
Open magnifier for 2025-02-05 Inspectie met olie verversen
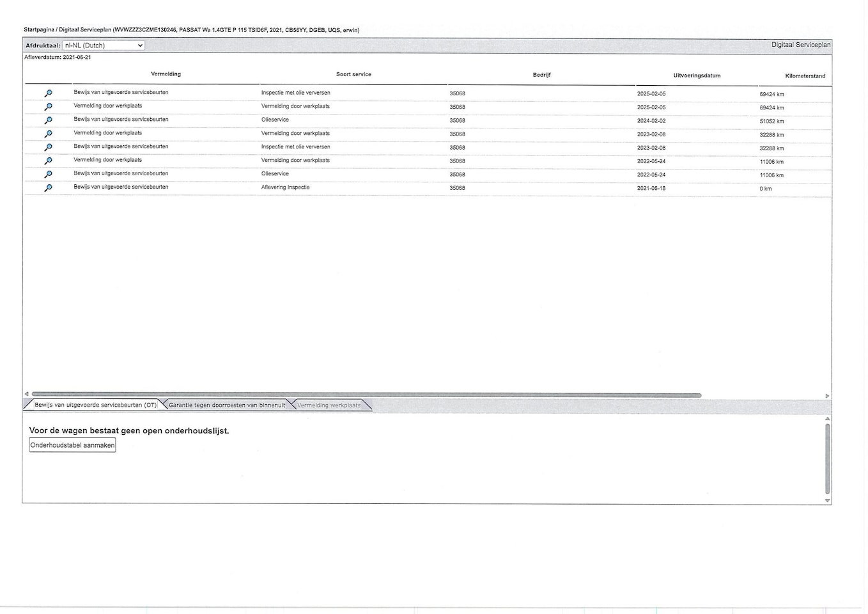coord(48,93)
